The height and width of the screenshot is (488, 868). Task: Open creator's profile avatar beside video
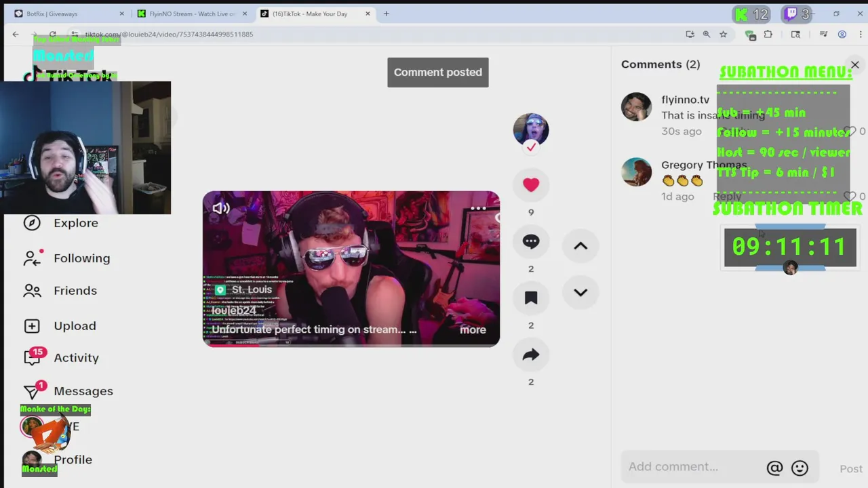tap(531, 129)
